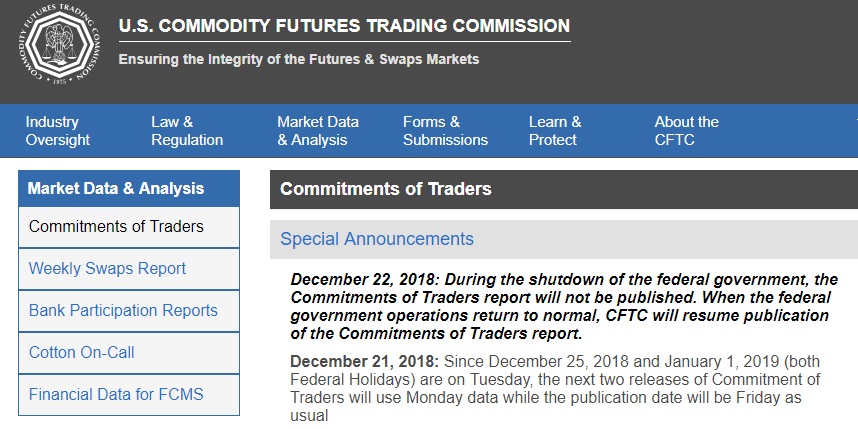Viewport: 858px width, 429px height.
Task: Click the Market Data & Analysis sidebar header
Action: (x=116, y=188)
